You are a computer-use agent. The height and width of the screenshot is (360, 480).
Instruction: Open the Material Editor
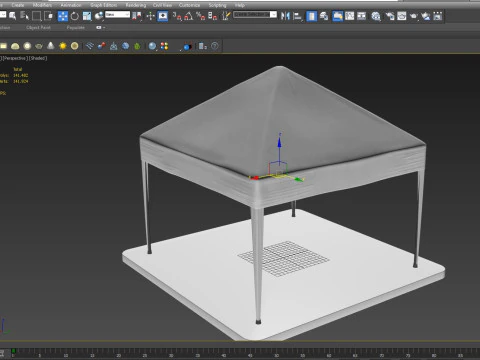coord(376,16)
